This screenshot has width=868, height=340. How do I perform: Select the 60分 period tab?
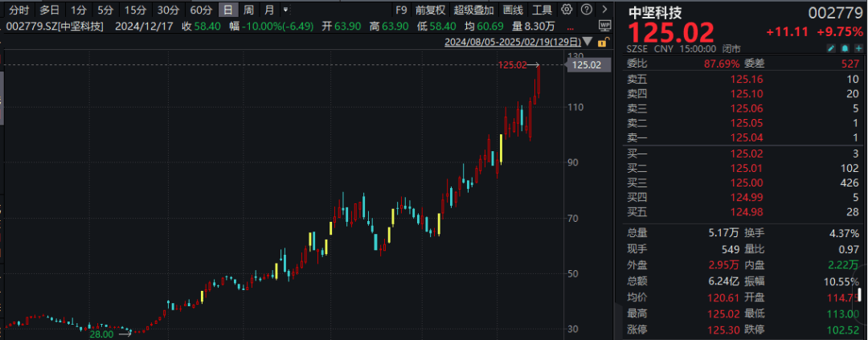(201, 10)
